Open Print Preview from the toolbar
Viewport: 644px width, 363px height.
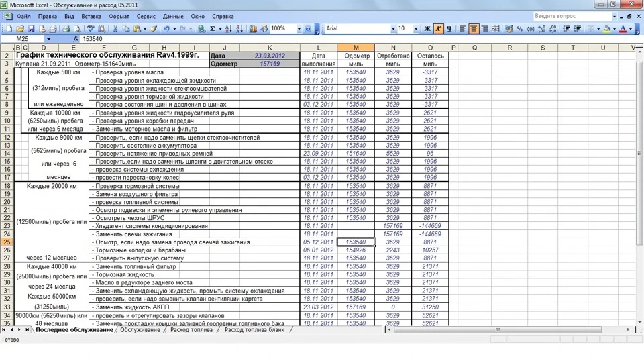pyautogui.click(x=76, y=29)
